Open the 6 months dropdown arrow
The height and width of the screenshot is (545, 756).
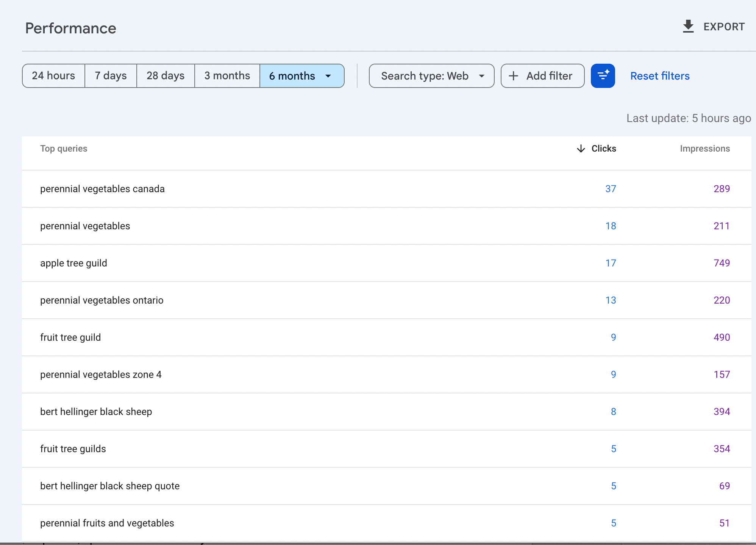coord(328,76)
